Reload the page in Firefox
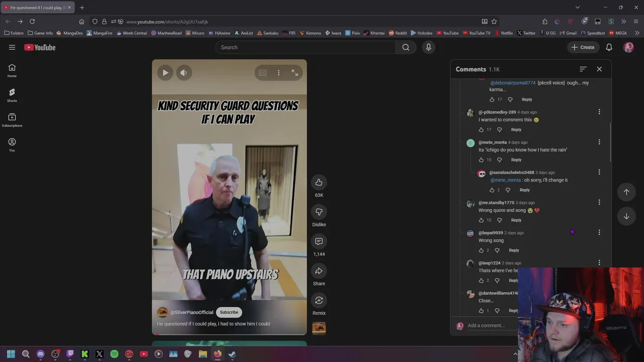 (x=32, y=22)
